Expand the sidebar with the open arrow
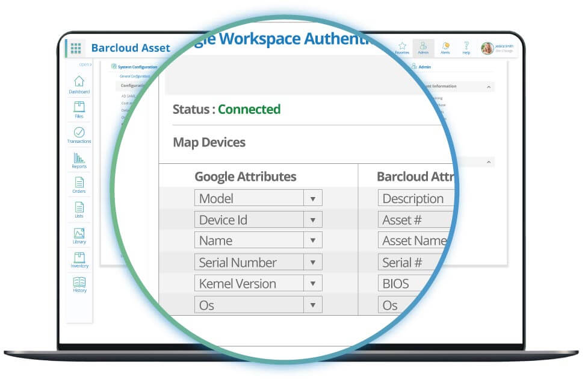588x379 pixels. click(x=85, y=64)
